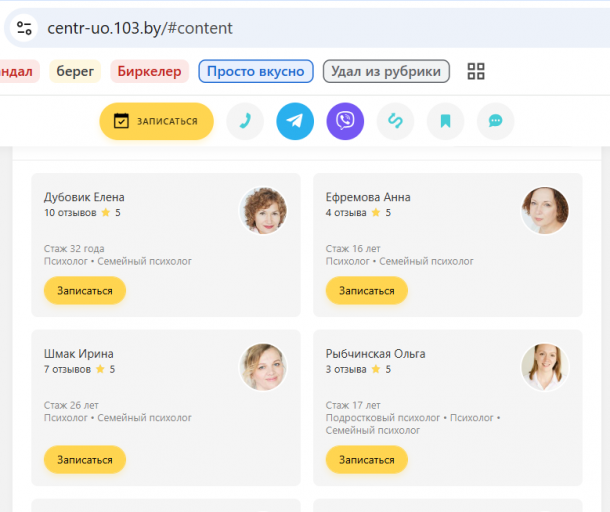Click the yellow ЗАПИСАТЬСЯ button in sticky bar

[x=156, y=121]
